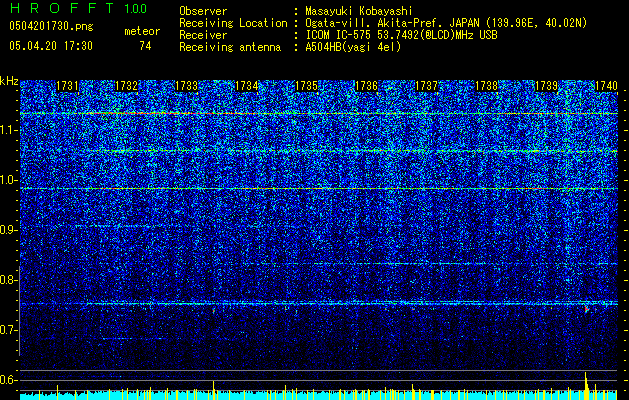This screenshot has height=400, width=629.
Task: Click the 1733 time marker
Action: tap(187, 86)
